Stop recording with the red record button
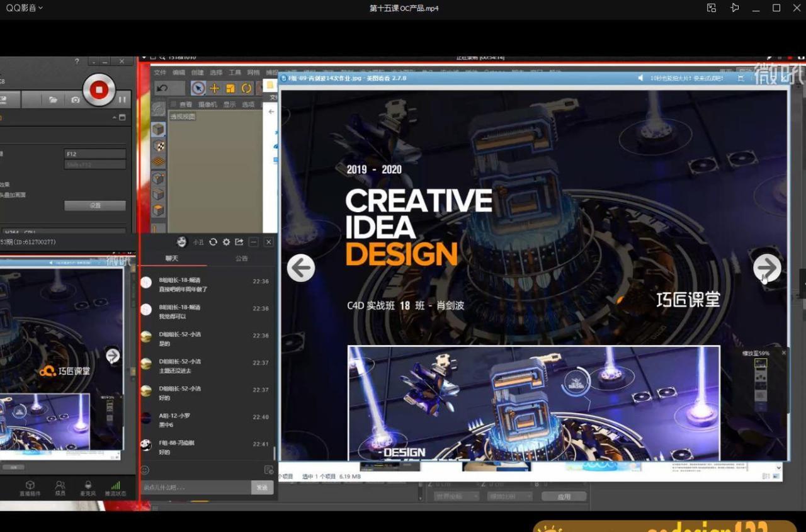This screenshot has width=806, height=532. point(98,90)
